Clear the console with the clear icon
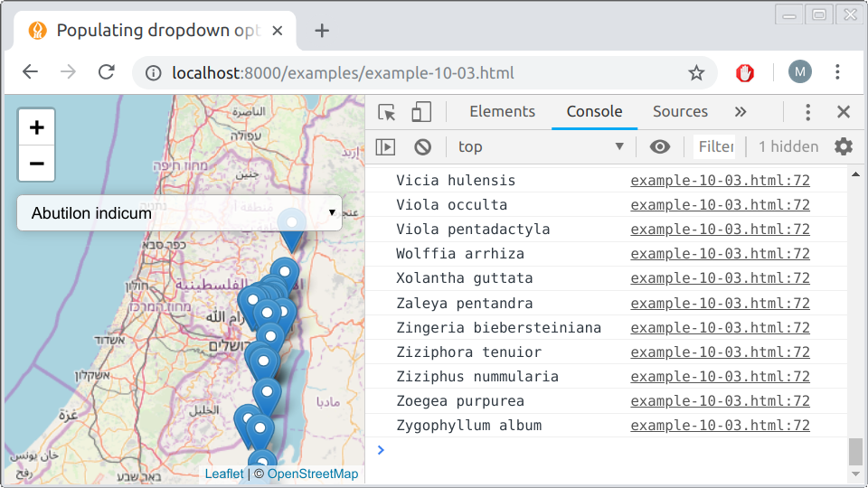 (x=422, y=146)
